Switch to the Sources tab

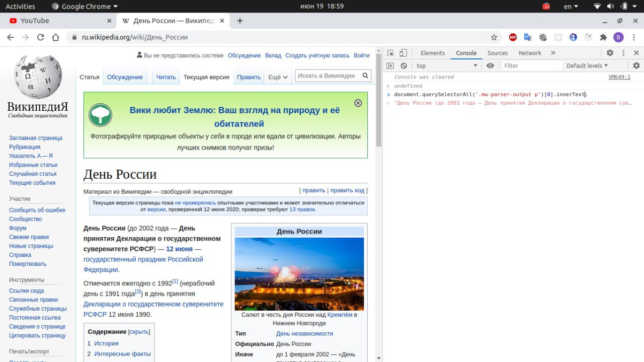point(498,53)
